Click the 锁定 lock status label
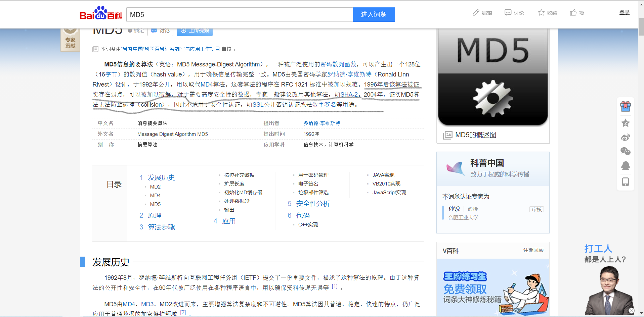This screenshot has height=317, width=644. pyautogui.click(x=136, y=31)
